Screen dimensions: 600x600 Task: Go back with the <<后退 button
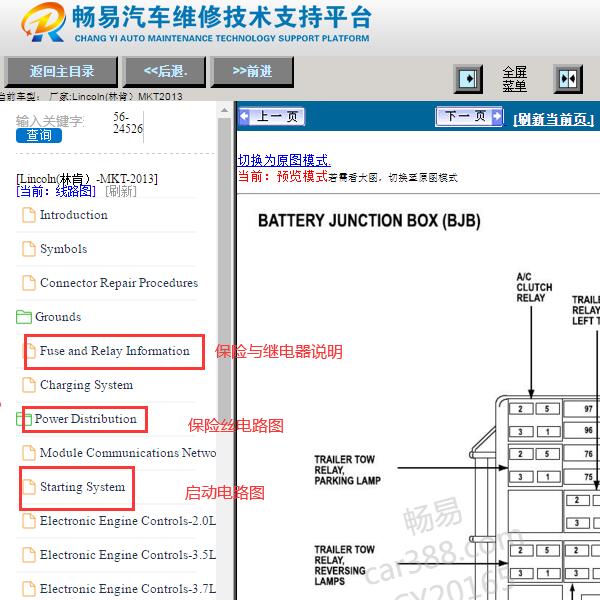point(165,72)
